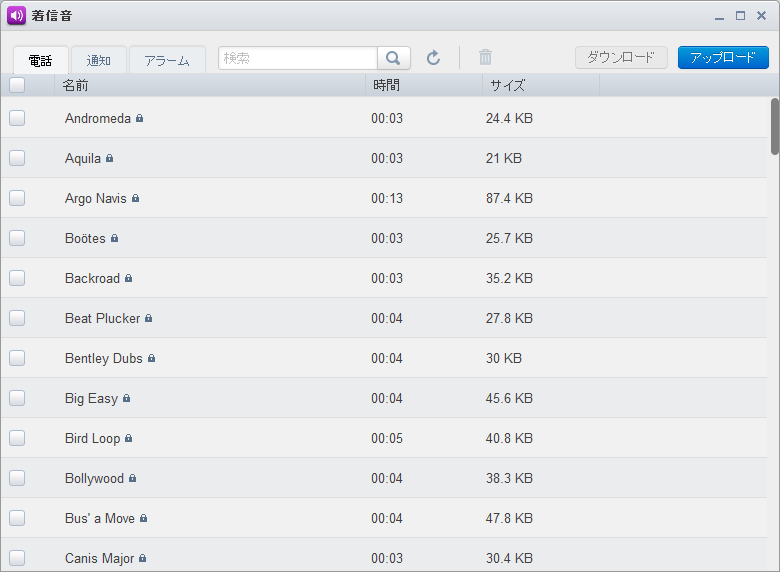Click the lock icon beside Canis Major
This screenshot has width=780, height=572.
142,558
